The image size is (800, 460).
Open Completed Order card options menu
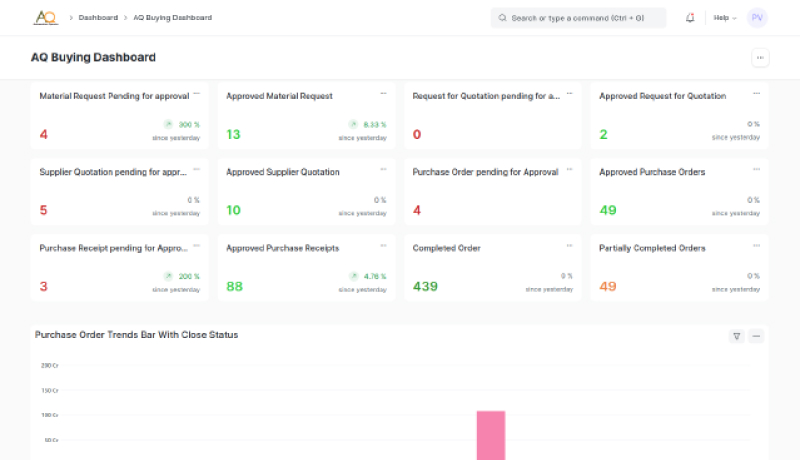click(569, 246)
